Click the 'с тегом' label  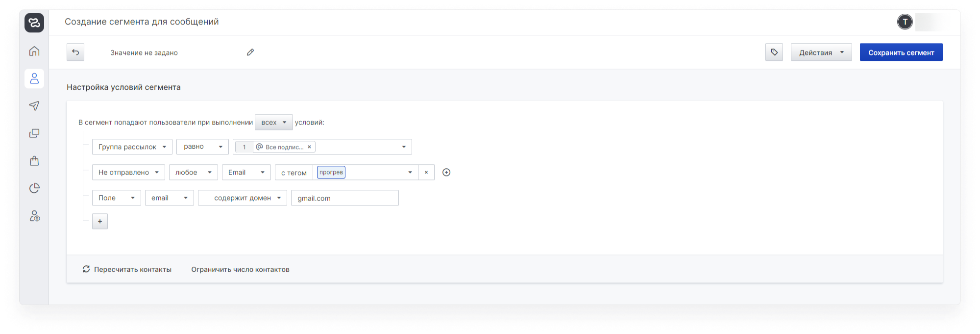point(294,172)
